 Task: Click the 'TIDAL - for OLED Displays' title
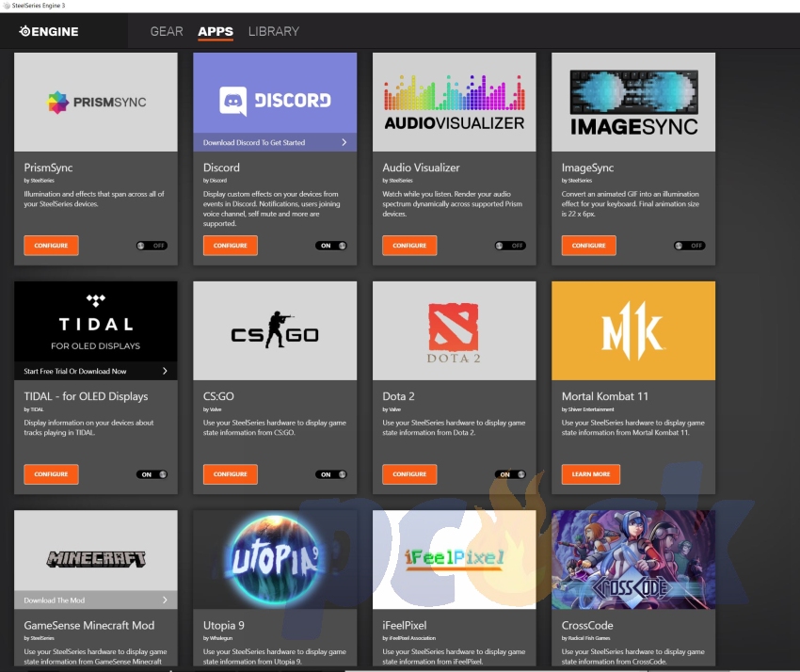(x=86, y=396)
